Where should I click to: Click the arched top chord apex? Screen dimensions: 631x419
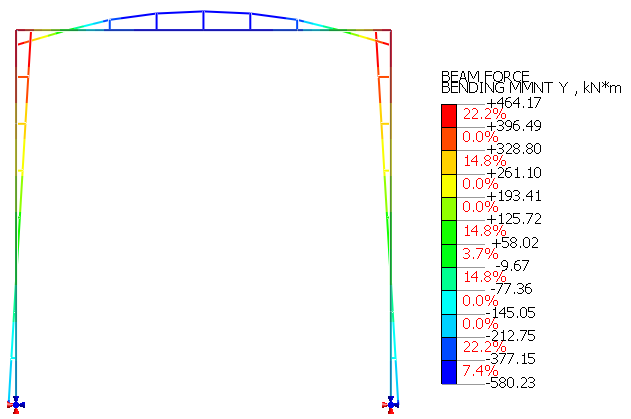coord(203,11)
